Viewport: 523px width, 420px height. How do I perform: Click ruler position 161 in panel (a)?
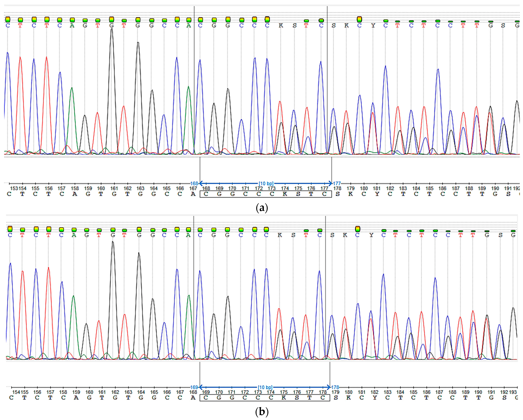click(x=114, y=188)
